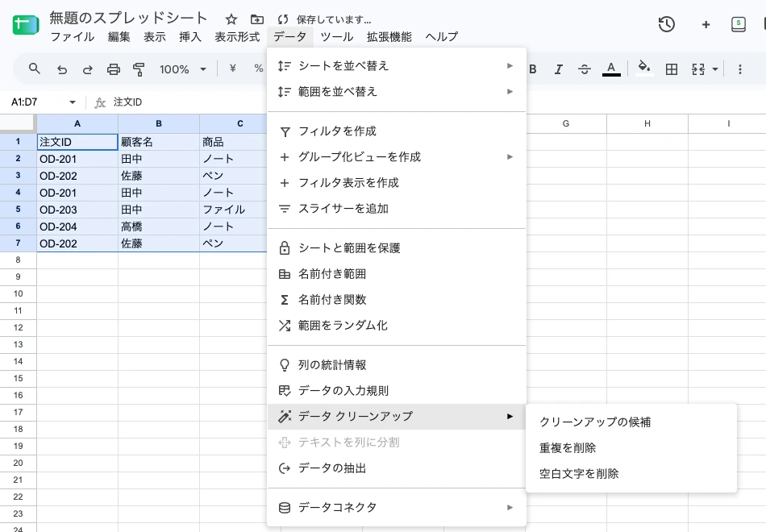Select 重複を削除
Viewport: 766px width, 532px height.
(x=631, y=448)
